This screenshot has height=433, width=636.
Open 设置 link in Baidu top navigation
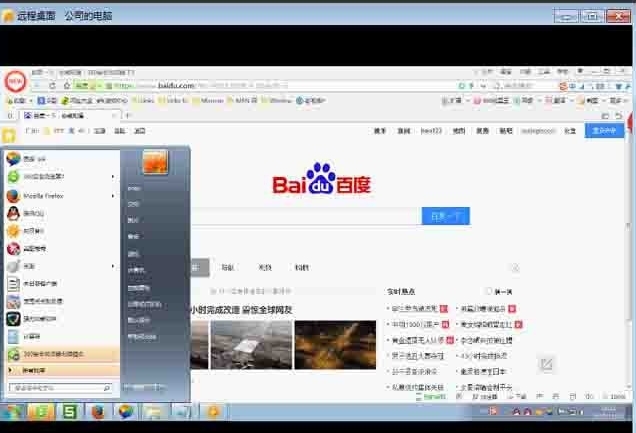pos(570,131)
